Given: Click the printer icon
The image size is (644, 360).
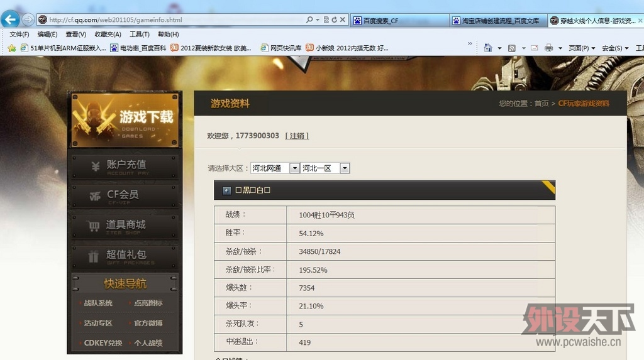Looking at the screenshot, I should coord(548,48).
